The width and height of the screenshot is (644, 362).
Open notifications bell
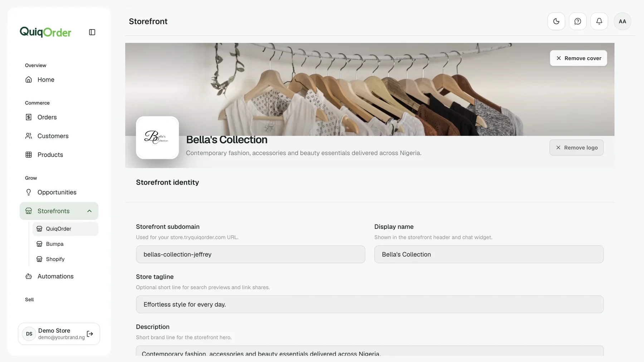tap(599, 21)
